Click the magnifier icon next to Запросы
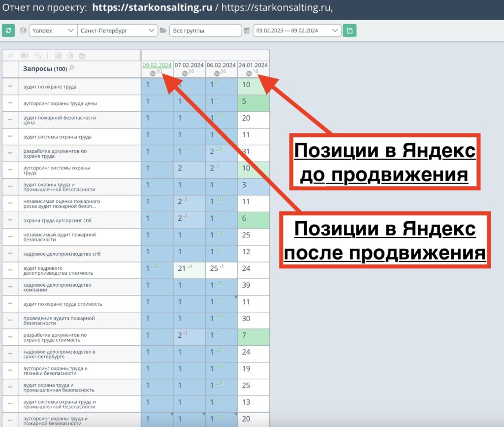Viewport: 504px width, 427px height. click(72, 68)
